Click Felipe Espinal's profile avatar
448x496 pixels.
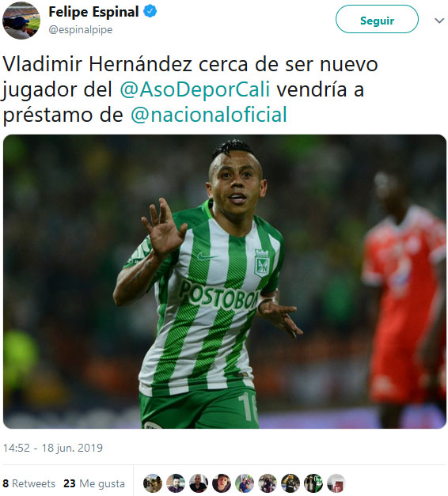(21, 21)
